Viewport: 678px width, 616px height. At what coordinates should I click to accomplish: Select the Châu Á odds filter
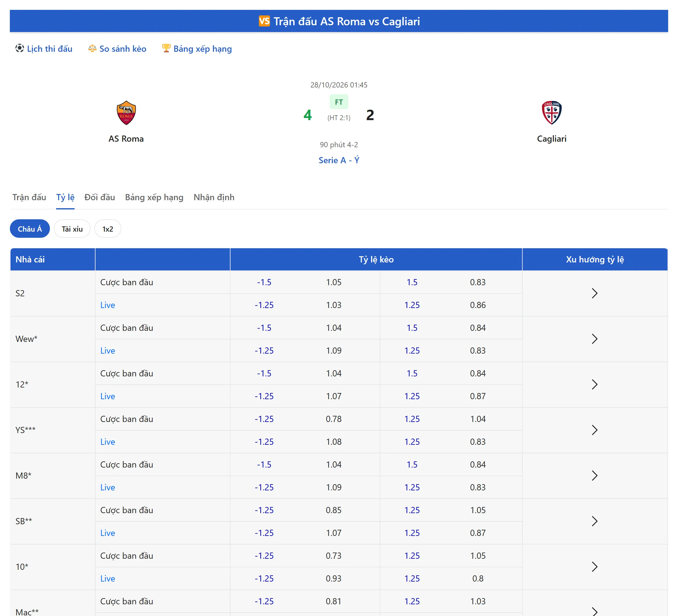pos(30,229)
